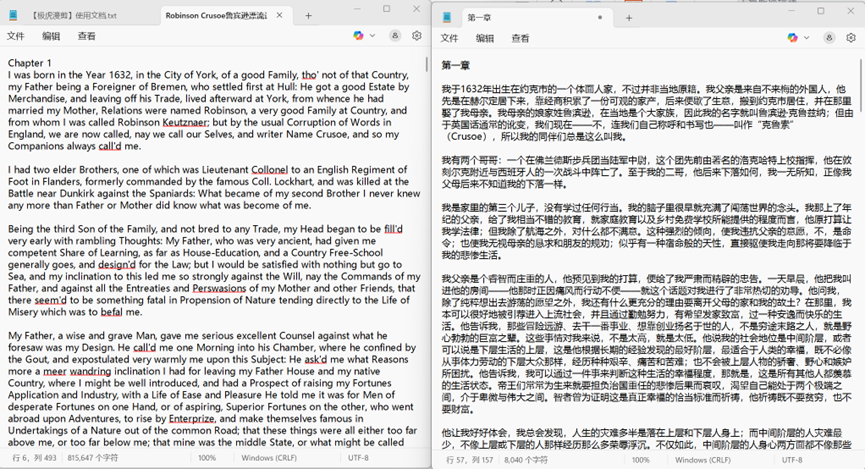Click underlined word 'Perswasions' in left text
Image resolution: width=865 pixels, height=469 pixels.
pos(219,288)
